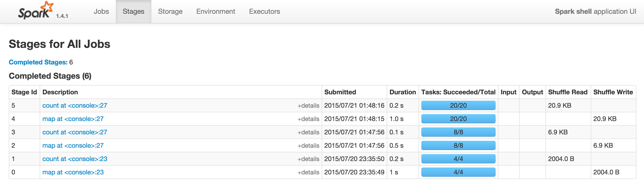644x182 pixels.
Task: Expand +details for stage 2
Action: coord(308,146)
